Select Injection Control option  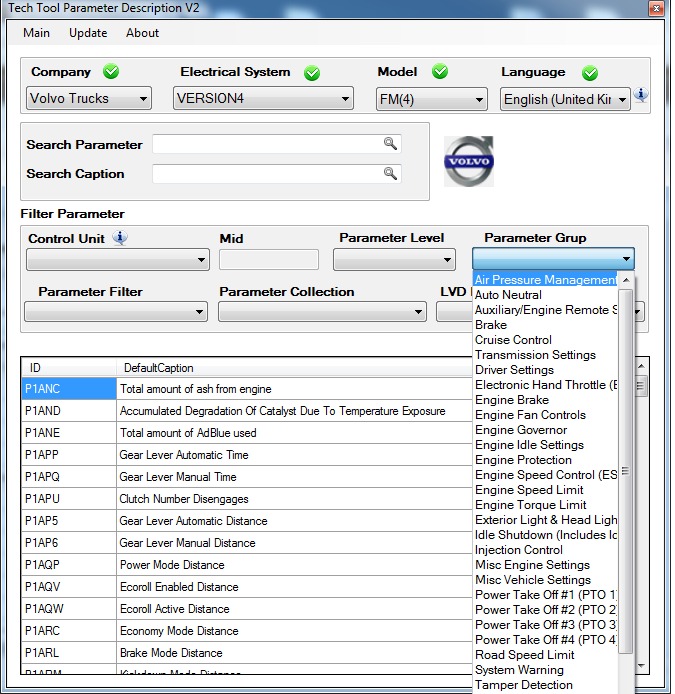point(545,550)
